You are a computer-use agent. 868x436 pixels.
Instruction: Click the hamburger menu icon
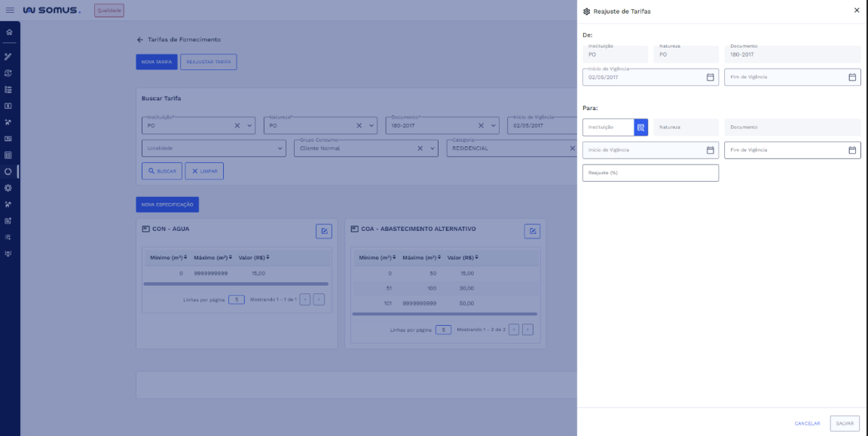pos(11,11)
